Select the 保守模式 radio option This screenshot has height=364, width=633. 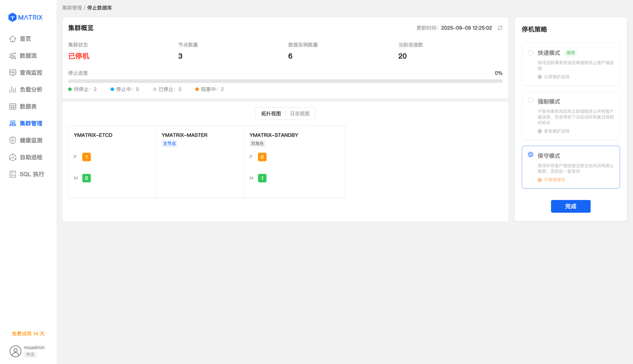tap(531, 155)
